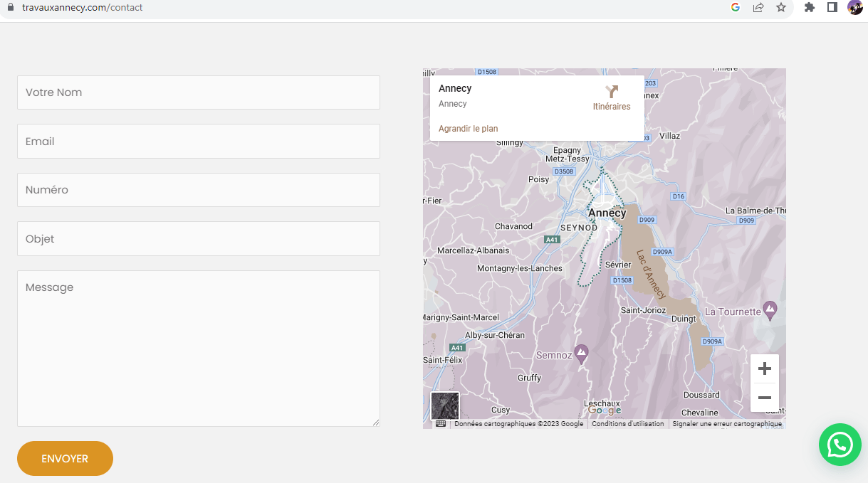The width and height of the screenshot is (868, 483).
Task: Open the WhatsApp chat button
Action: pyautogui.click(x=840, y=445)
